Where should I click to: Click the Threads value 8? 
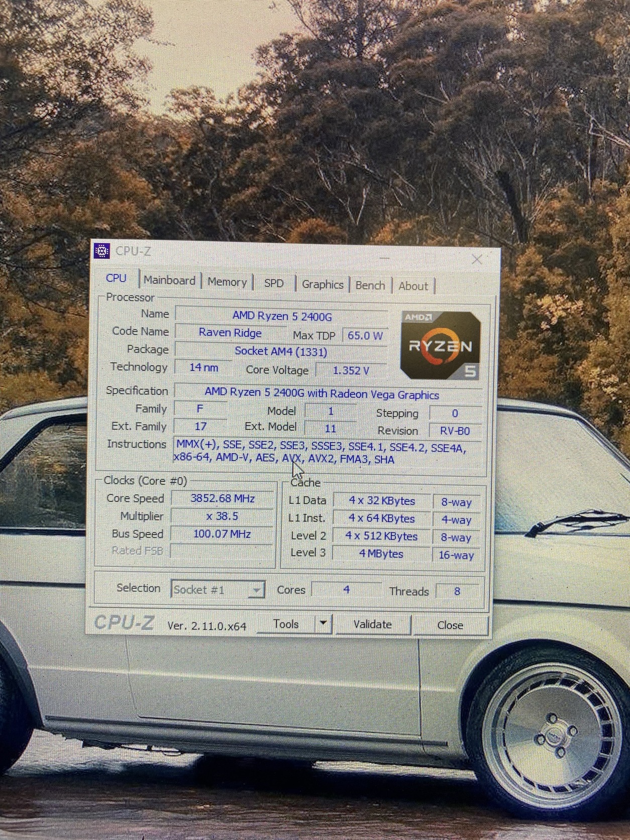coord(457,592)
